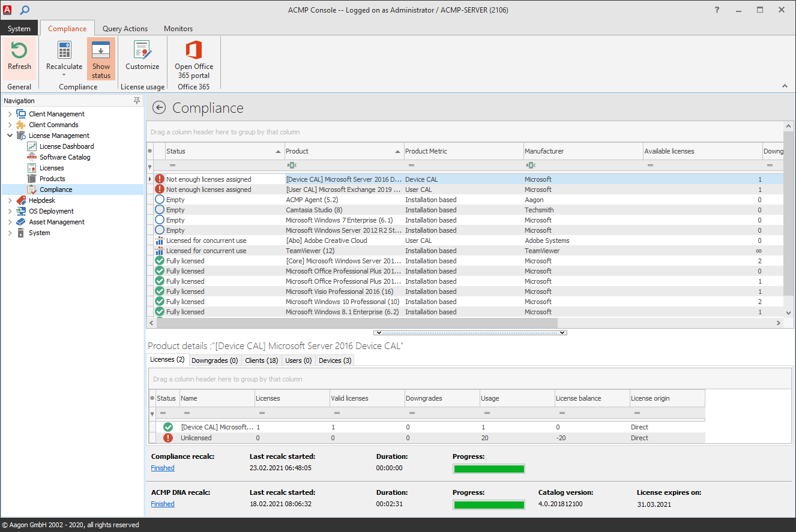Open Products item in navigation
This screenshot has height=532, width=796.
pos(52,179)
